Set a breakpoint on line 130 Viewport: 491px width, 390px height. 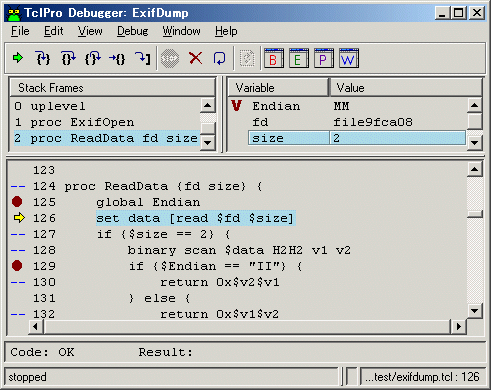click(x=18, y=282)
